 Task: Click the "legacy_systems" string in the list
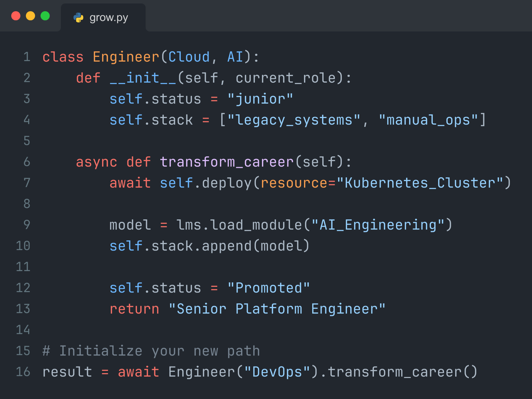294,120
